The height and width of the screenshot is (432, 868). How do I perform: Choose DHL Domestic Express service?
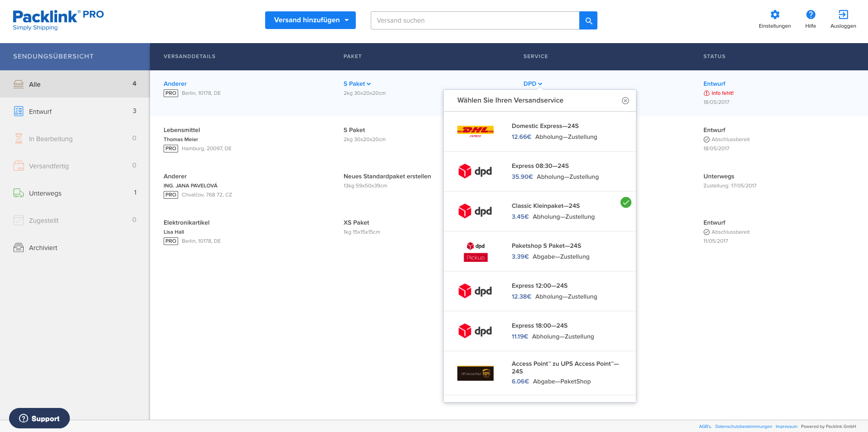pos(540,131)
